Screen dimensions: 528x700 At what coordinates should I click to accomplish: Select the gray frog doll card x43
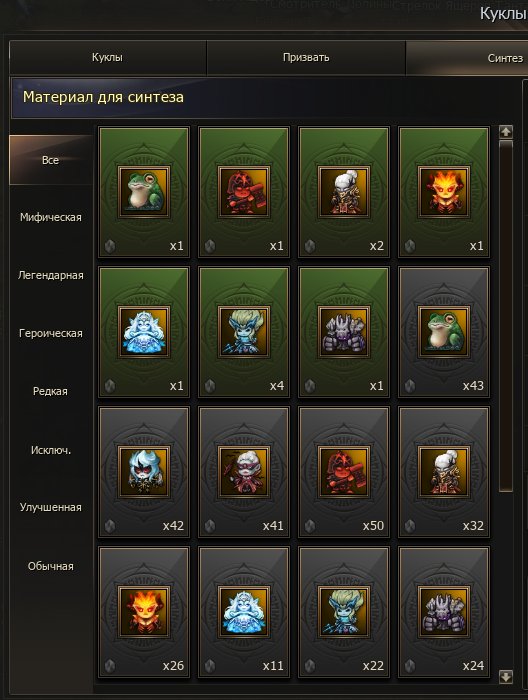coord(444,332)
